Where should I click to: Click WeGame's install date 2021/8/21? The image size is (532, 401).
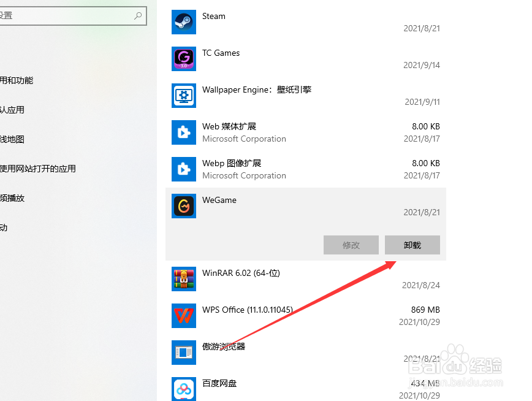422,212
